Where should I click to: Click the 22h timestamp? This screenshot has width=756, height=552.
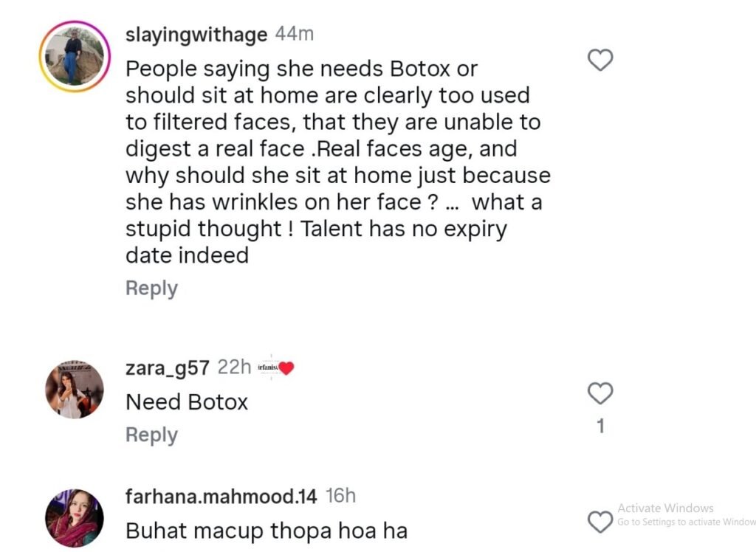[x=234, y=368]
